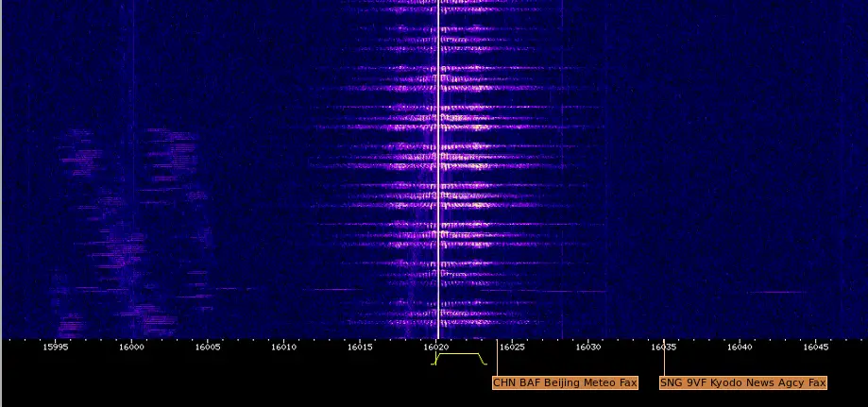The height and width of the screenshot is (407, 868).
Task: Click the yellow passband filter shape
Action: [x=459, y=355]
